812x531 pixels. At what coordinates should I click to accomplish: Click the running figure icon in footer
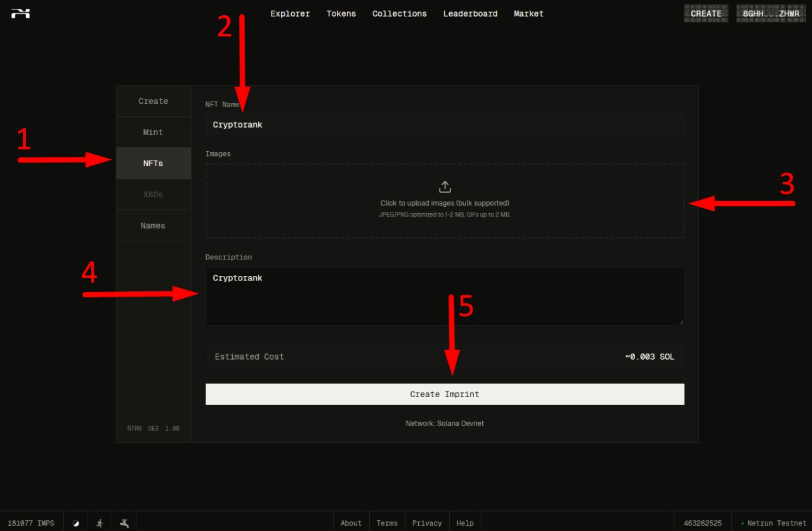click(100, 523)
